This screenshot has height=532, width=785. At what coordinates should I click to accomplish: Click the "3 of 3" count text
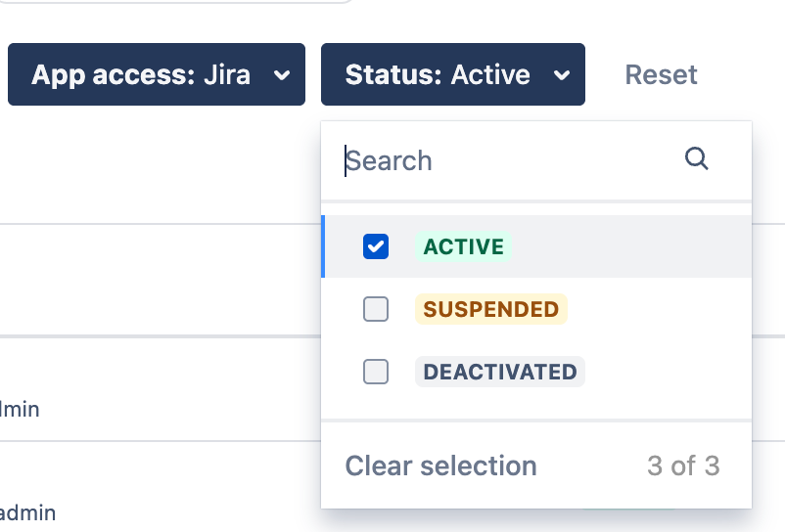click(x=683, y=465)
